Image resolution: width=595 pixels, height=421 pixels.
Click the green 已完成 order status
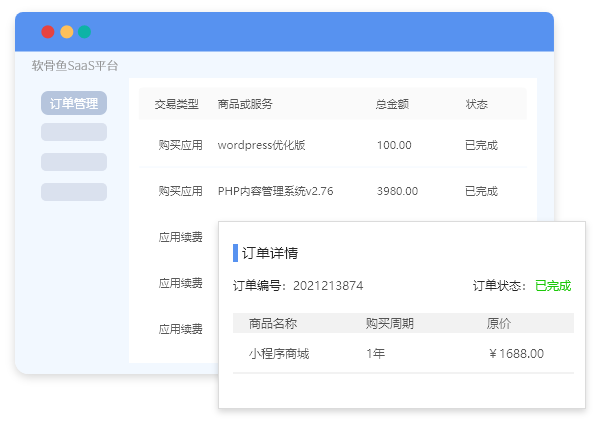(x=553, y=285)
